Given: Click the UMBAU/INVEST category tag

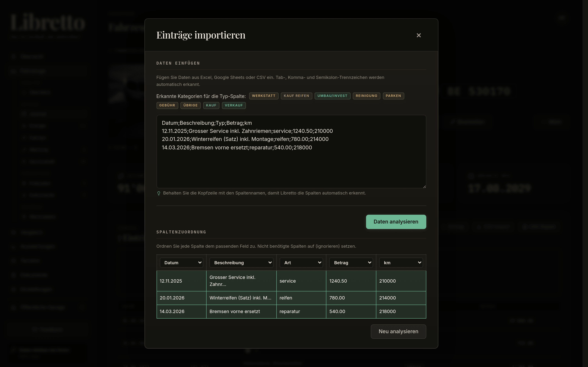Looking at the screenshot, I should (x=332, y=96).
